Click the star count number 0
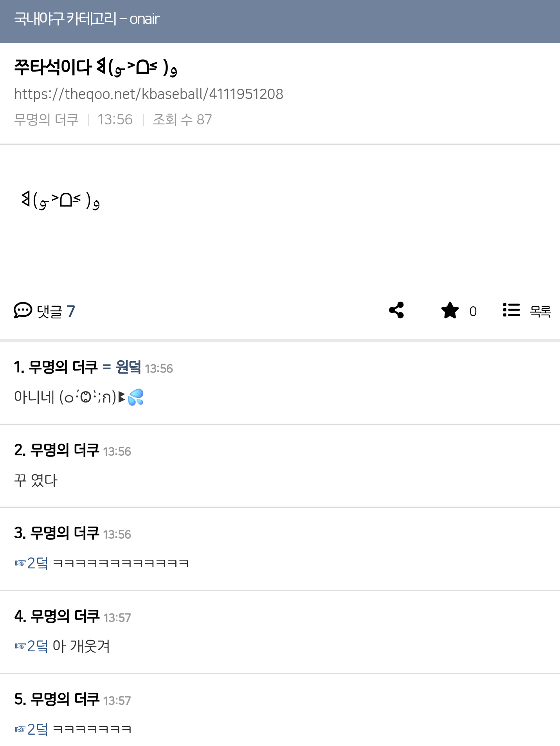Screen dimensions: 560x746 coord(473,311)
